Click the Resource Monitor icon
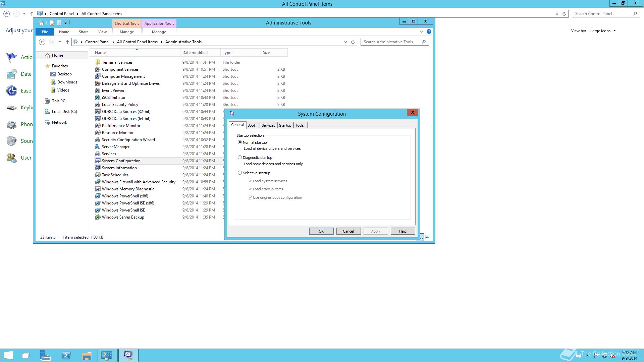 98,133
